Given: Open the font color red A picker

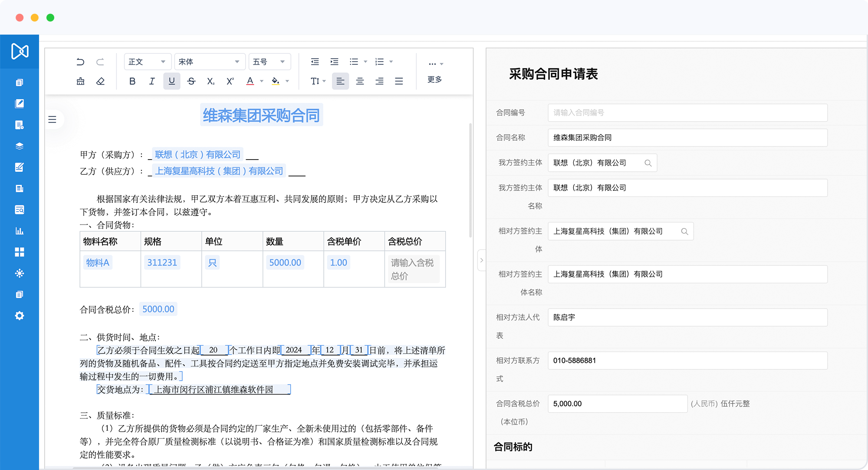Looking at the screenshot, I should click(250, 81).
